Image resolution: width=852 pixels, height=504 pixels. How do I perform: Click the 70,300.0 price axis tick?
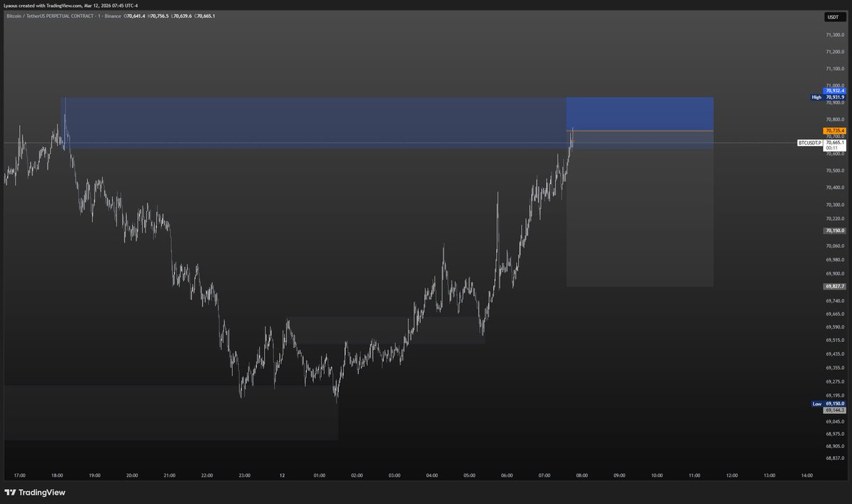pyautogui.click(x=834, y=205)
